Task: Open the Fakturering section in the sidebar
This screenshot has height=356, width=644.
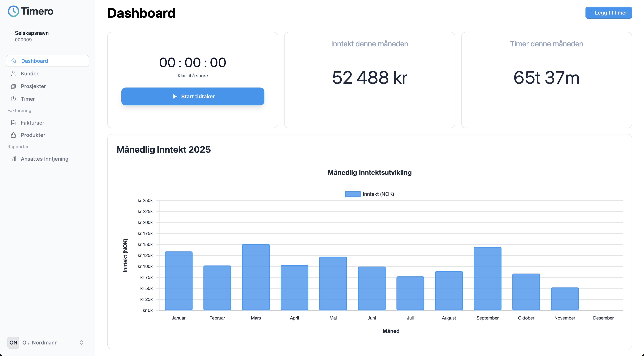Action: [x=20, y=110]
